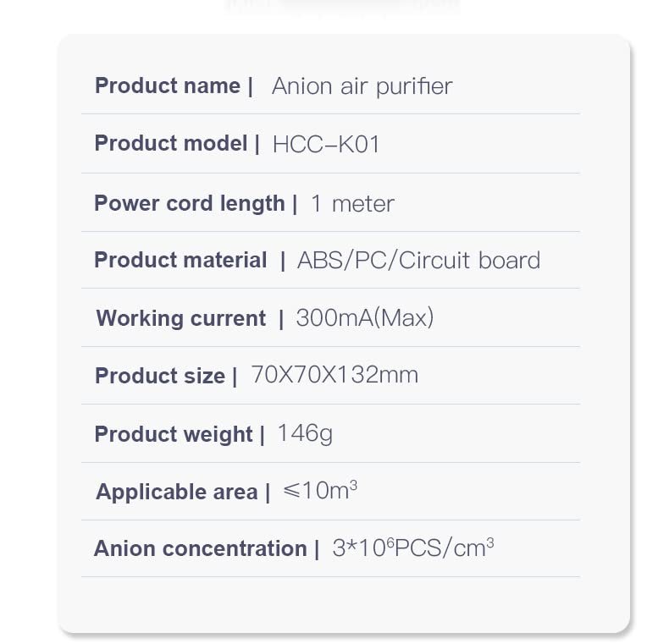The width and height of the screenshot is (669, 644).
Task: Select the ≤10m³ area value
Action: pos(319,491)
